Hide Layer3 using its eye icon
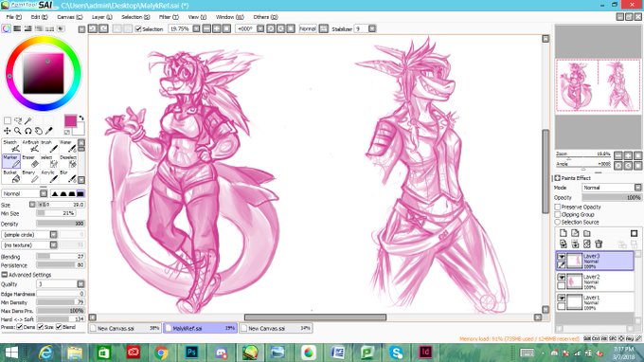The height and width of the screenshot is (362, 644). [x=562, y=257]
